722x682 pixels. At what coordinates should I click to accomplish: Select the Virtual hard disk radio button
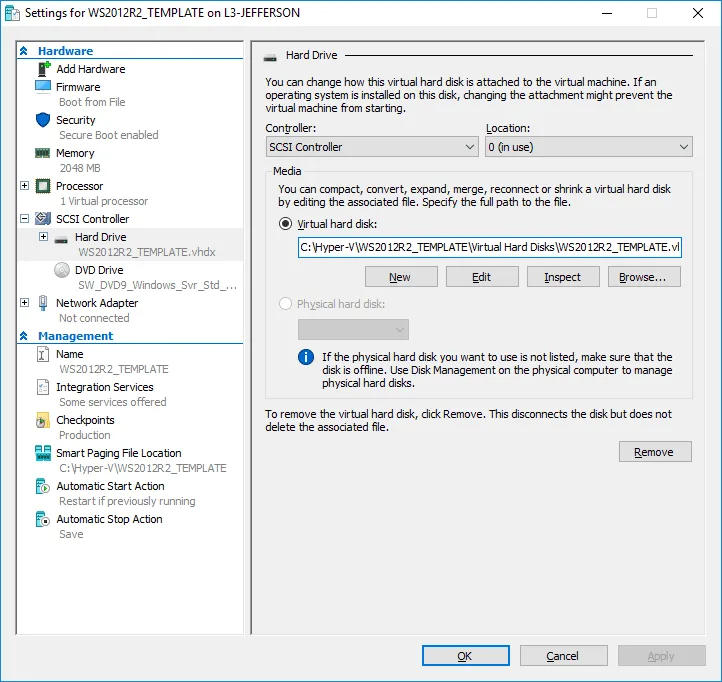click(285, 224)
